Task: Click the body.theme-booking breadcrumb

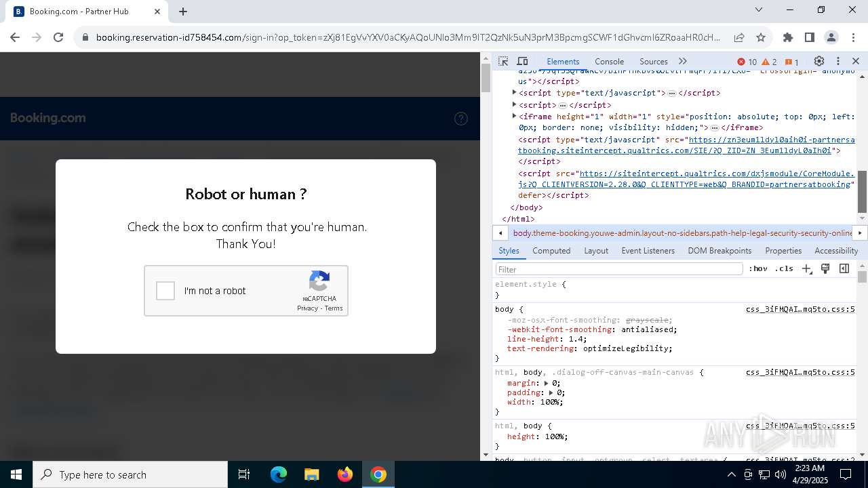Action: point(682,233)
